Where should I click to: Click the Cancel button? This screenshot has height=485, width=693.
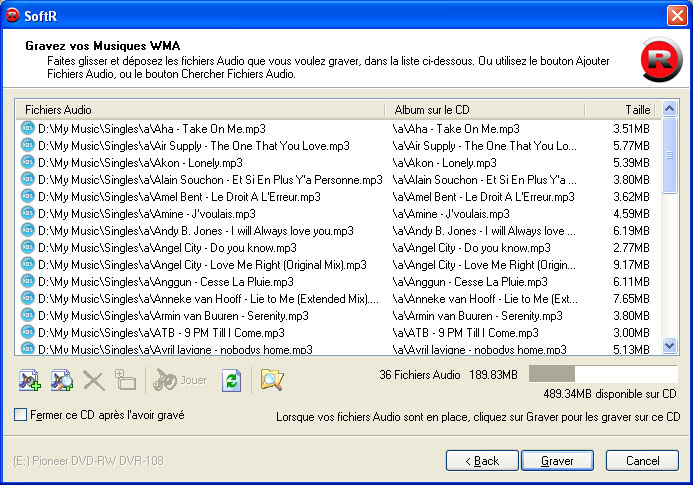[x=642, y=461]
